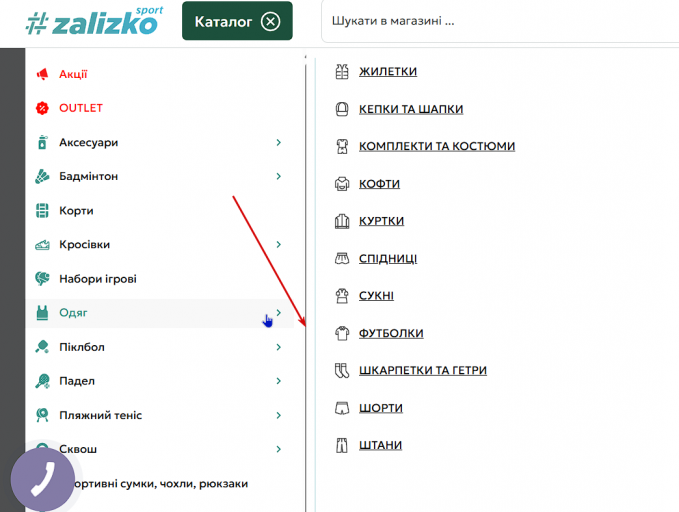Viewport: 679px width, 512px height.
Task: Open the КОМПЛЕКТИ ТА КОСТЮМИ link
Action: coord(437,146)
